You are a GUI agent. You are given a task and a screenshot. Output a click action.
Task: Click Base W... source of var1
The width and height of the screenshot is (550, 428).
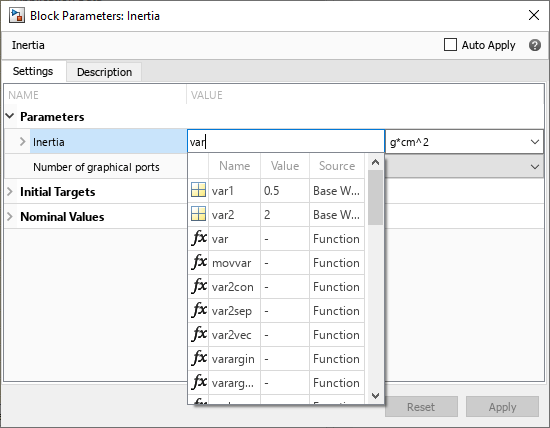(x=336, y=190)
